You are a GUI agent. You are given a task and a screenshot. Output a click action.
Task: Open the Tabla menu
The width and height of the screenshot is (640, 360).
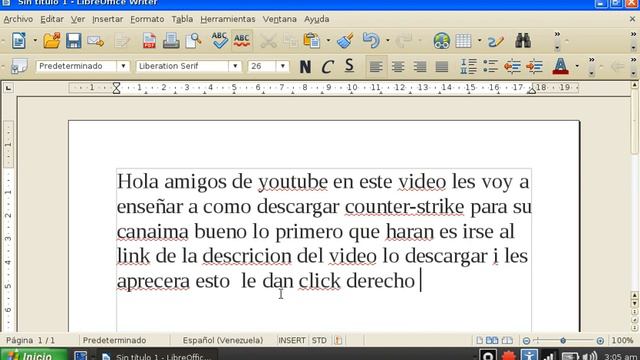pos(182,19)
